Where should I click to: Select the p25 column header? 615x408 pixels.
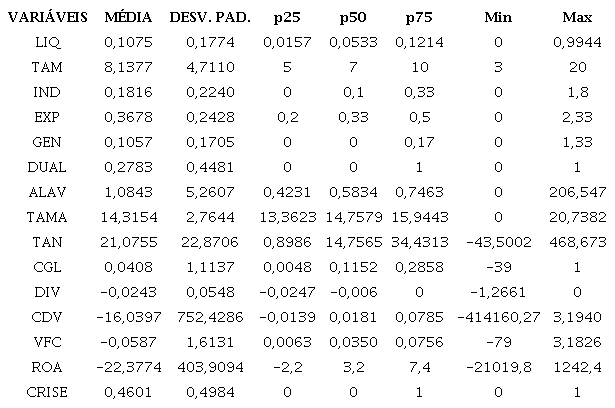[x=289, y=19]
